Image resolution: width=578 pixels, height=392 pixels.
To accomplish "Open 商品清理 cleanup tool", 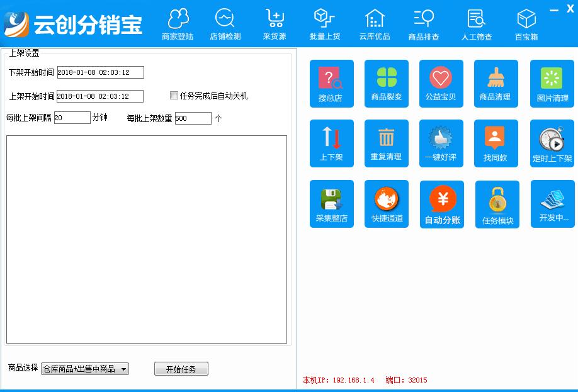I will point(496,83).
